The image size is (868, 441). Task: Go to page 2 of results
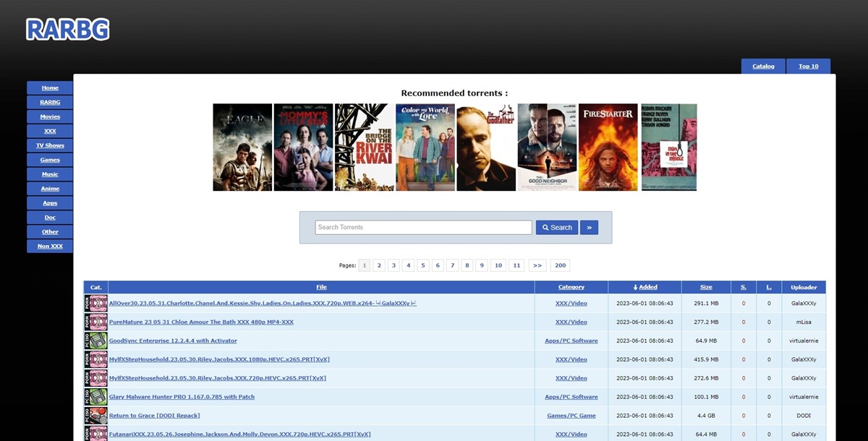pos(379,265)
